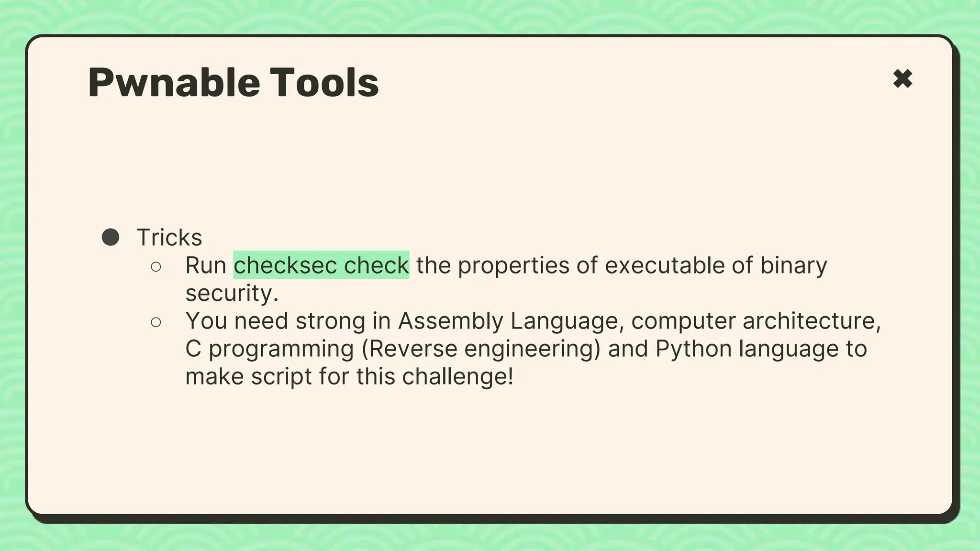Click the hollow bullet before You need strong

pyautogui.click(x=156, y=322)
